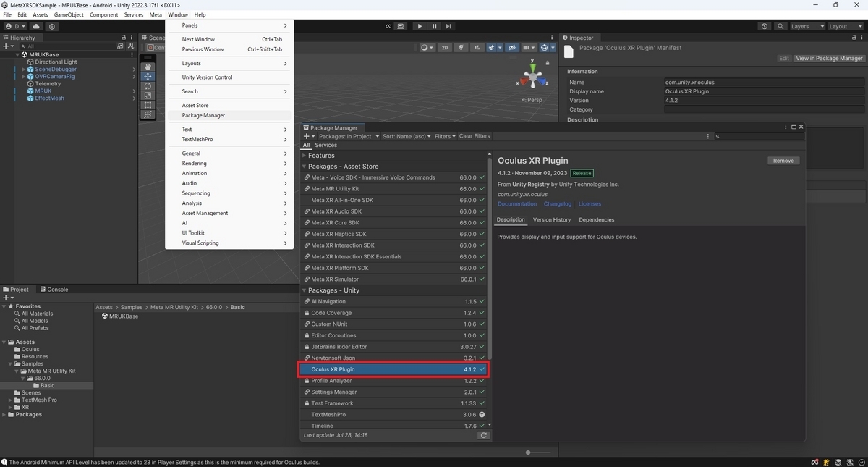Click the scene orientation gizmo

[533, 75]
